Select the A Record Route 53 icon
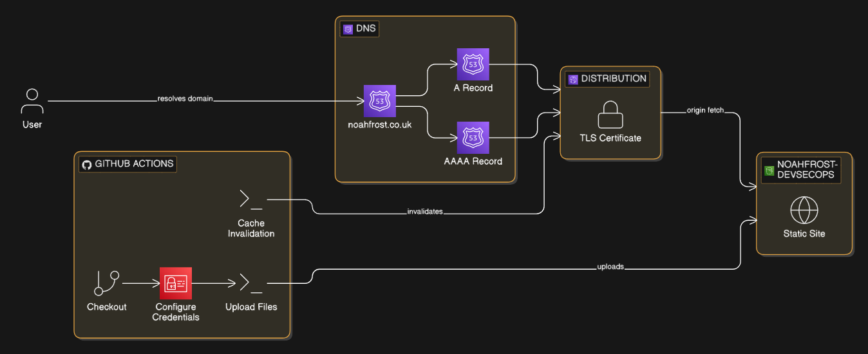The width and height of the screenshot is (868, 354). [473, 64]
